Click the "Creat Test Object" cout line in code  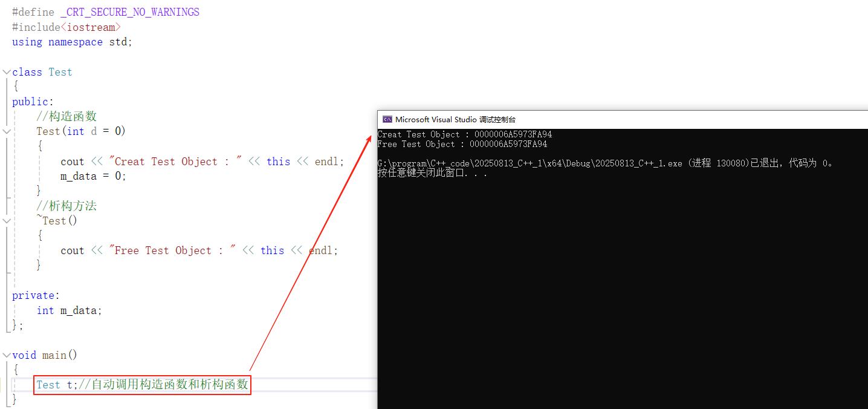coord(202,162)
